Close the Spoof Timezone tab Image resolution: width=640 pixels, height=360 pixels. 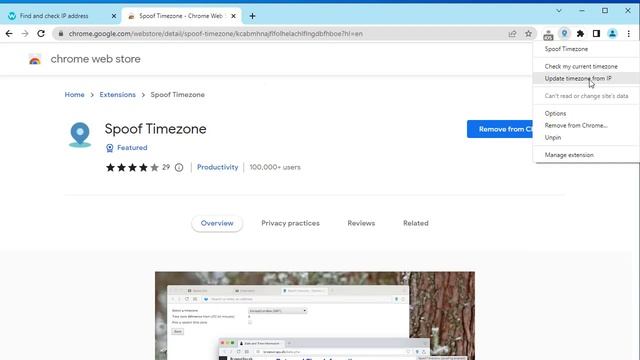(233, 16)
